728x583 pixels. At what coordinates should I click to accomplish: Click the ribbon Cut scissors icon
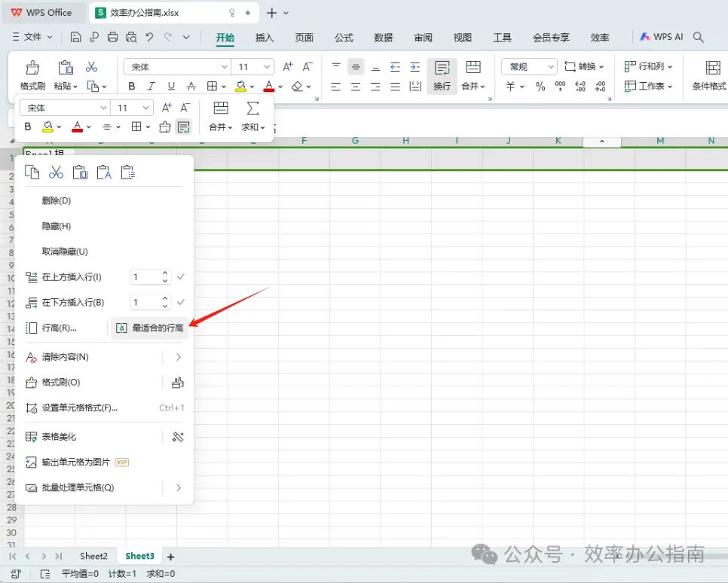[91, 67]
